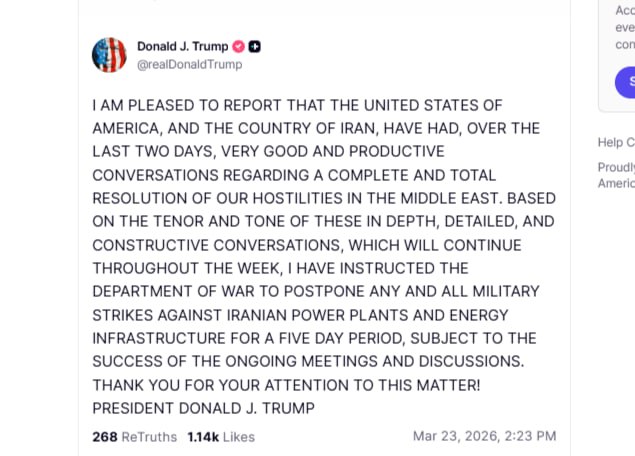View the 268 ReTruths list

134,436
